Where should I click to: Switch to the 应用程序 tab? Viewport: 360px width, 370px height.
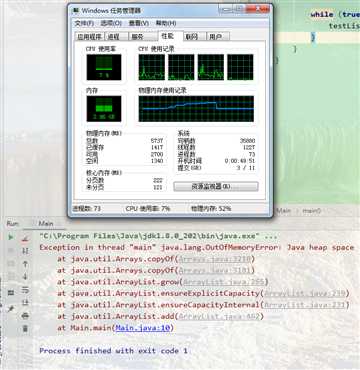(89, 36)
